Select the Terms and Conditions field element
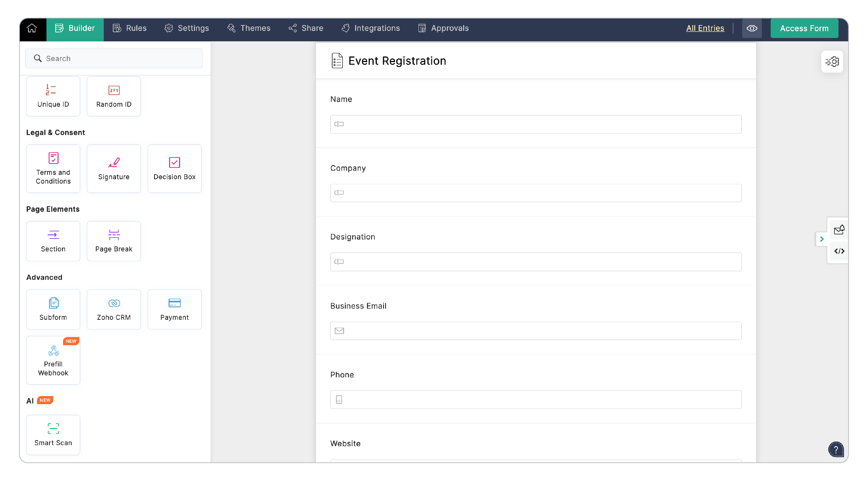Image resolution: width=868 pixels, height=477 pixels. (x=53, y=168)
